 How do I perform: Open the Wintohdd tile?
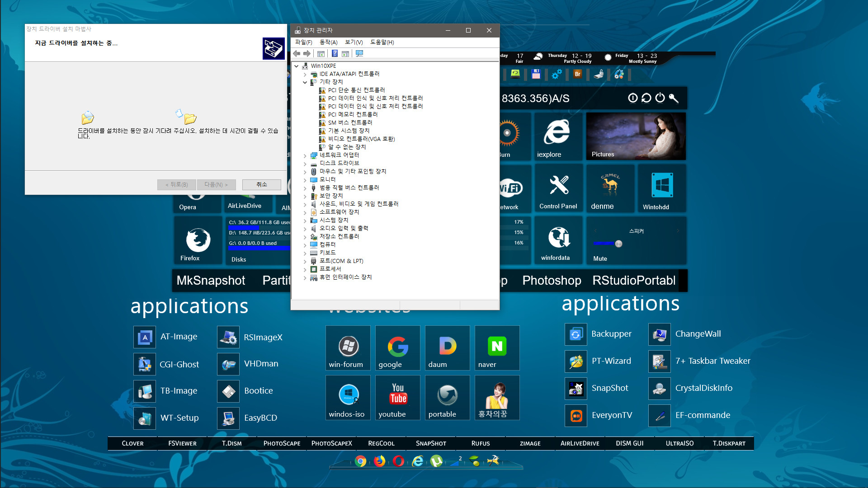(x=662, y=188)
